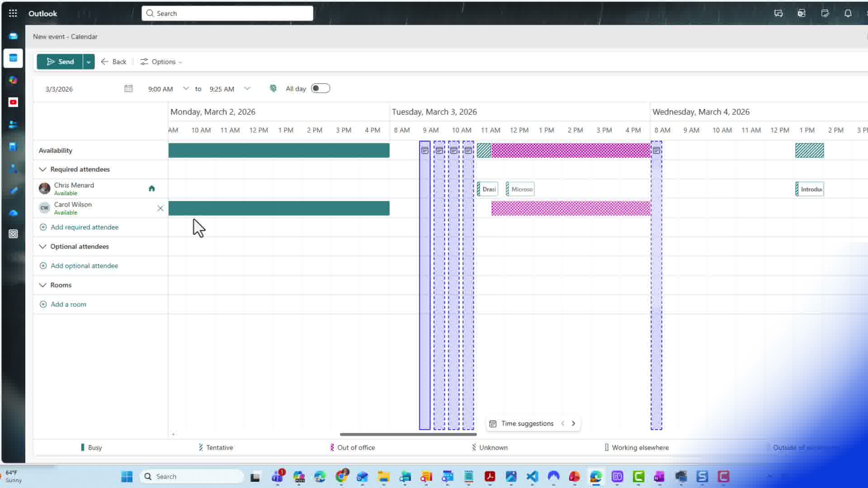This screenshot has width=868, height=488.
Task: Collapse the Rooms section
Action: pyautogui.click(x=42, y=285)
